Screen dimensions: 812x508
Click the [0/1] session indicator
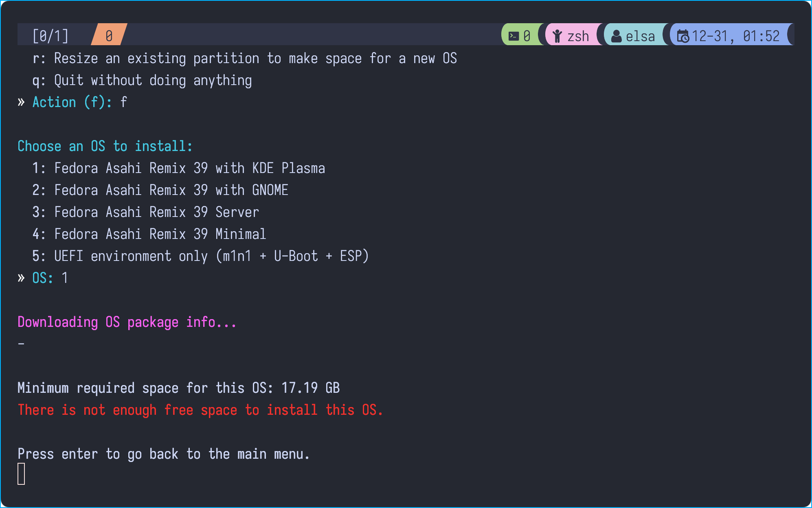[x=50, y=36]
